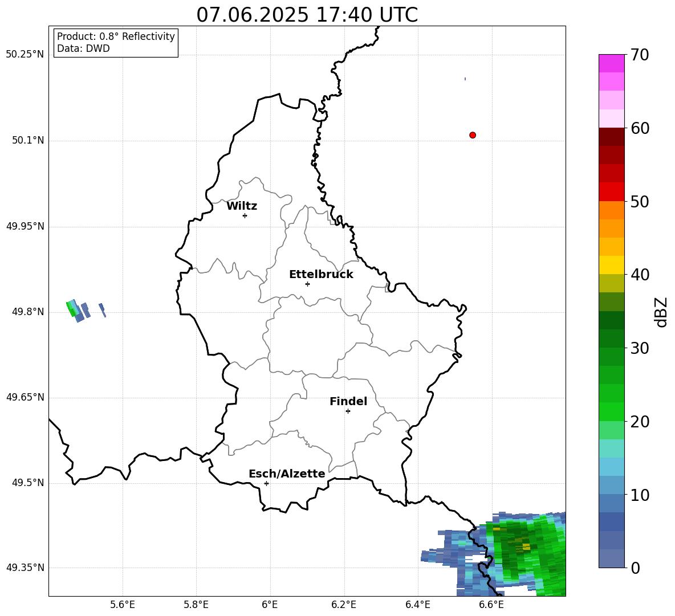675x616 pixels.
Task: Click the dBZ colorbar label
Action: click(x=661, y=312)
